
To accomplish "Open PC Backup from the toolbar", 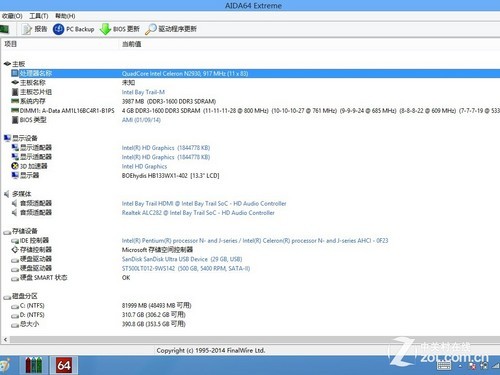I will click(58, 29).
